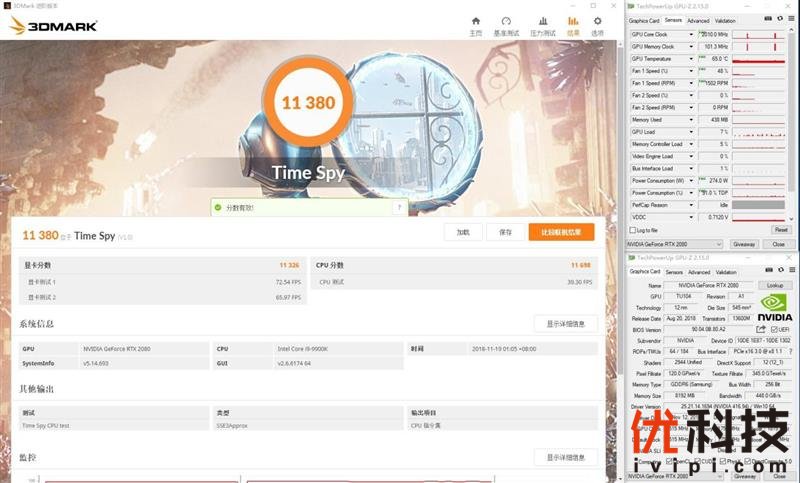
Task: Switch to Advanced tab in upper GPU-Z window
Action: pyautogui.click(x=698, y=21)
